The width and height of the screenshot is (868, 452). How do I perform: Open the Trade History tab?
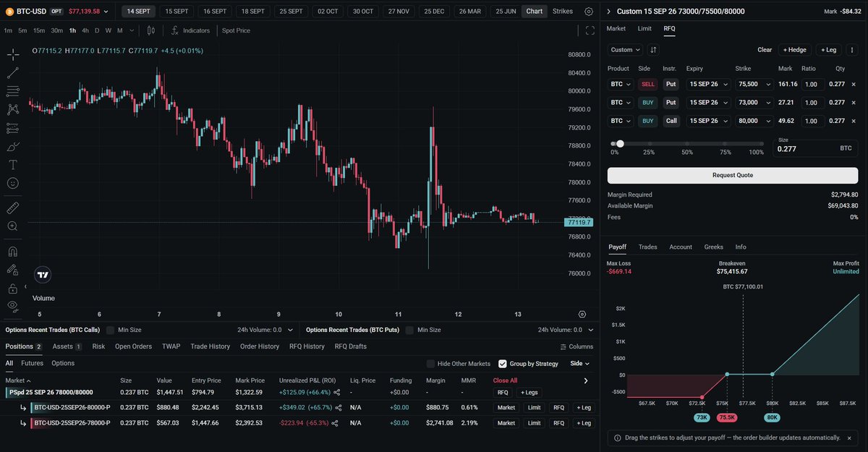pyautogui.click(x=210, y=346)
